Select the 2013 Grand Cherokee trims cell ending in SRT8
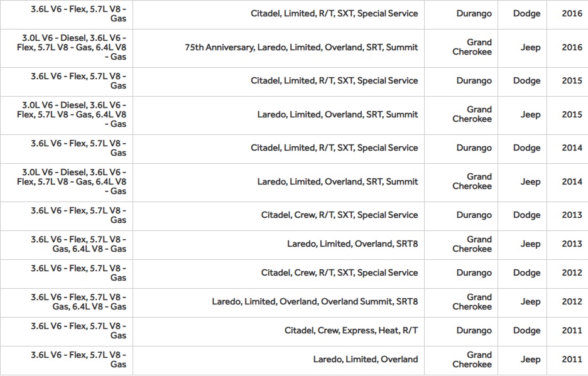This screenshot has width=588, height=376. pos(352,244)
